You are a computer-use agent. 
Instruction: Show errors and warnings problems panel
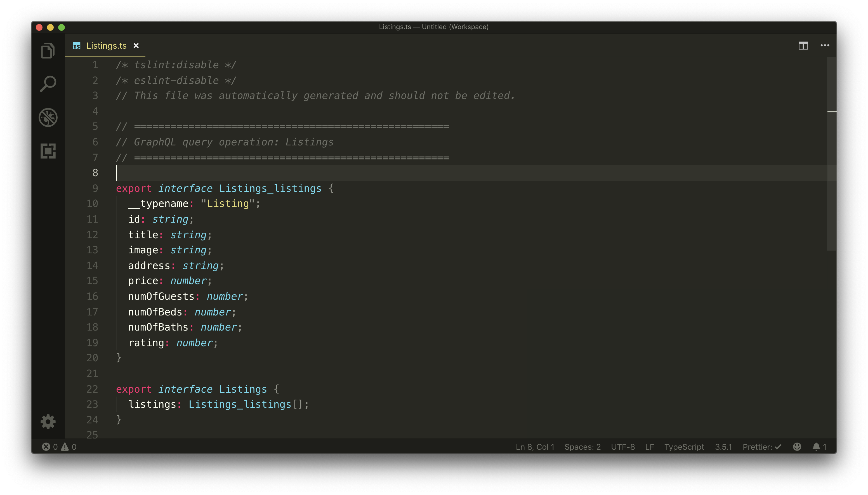[59, 447]
